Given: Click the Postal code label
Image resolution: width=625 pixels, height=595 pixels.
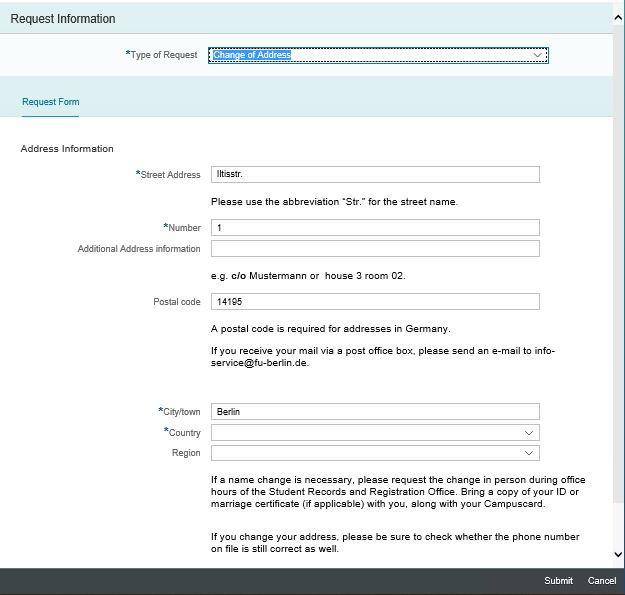Looking at the screenshot, I should 177,302.
